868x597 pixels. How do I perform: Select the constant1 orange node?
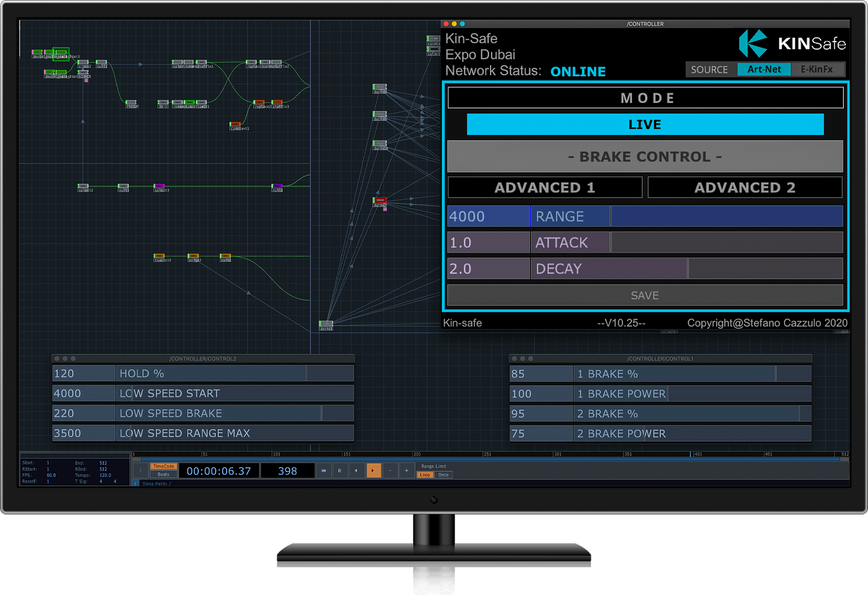236,124
